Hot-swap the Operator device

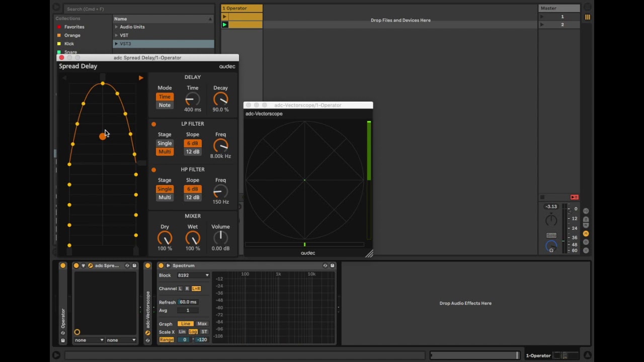coord(63,333)
